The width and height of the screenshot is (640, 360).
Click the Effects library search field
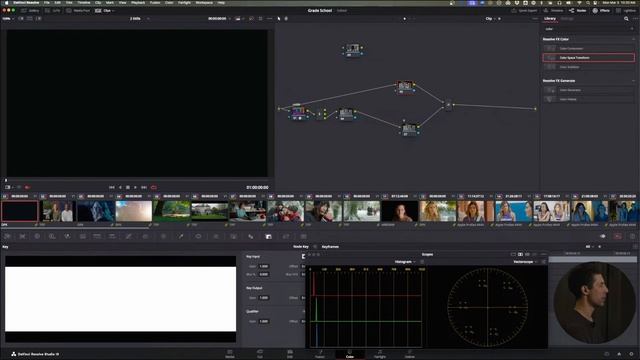coord(589,29)
